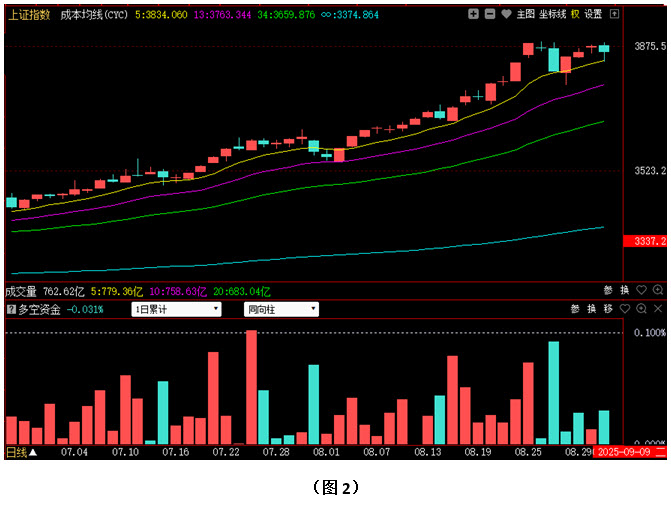671x506 pixels.
Task: Favorite 成交量 indicator heart icon
Action: (x=641, y=290)
